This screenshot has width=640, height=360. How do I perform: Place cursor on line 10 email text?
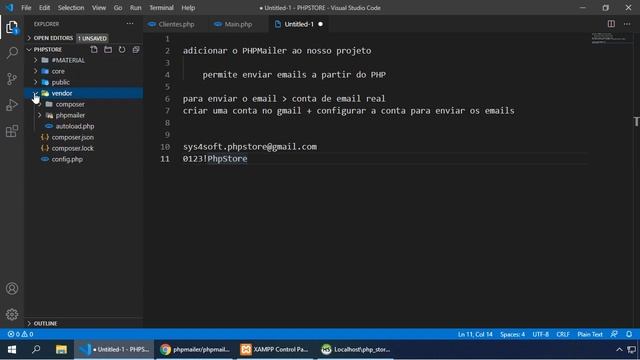[249, 147]
